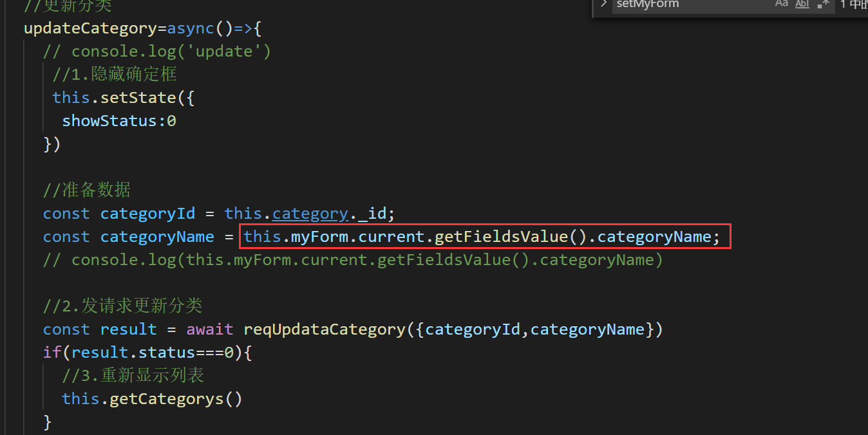Click the comment console.log('update')

click(x=157, y=51)
